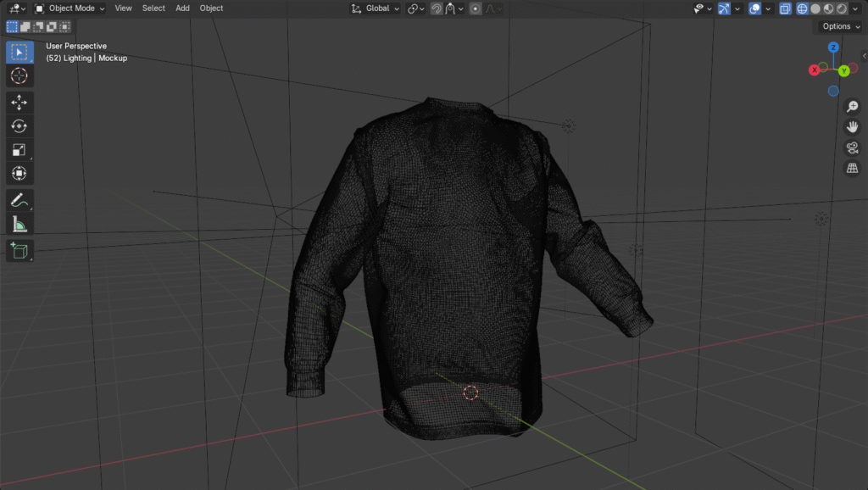Select the Cursor tool in the toolbar

click(x=19, y=76)
